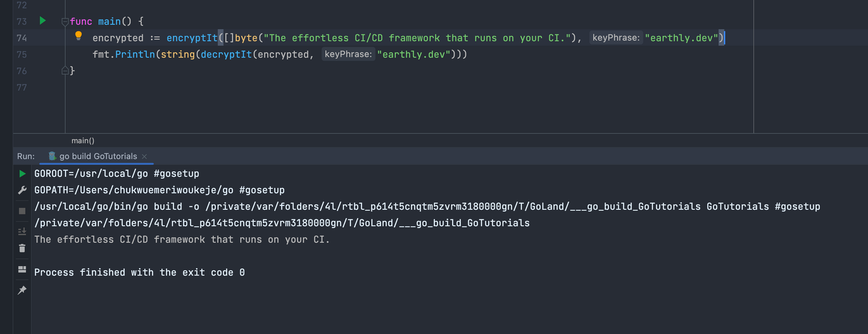Close the go build GoTutorials tab
The image size is (868, 334).
(145, 156)
